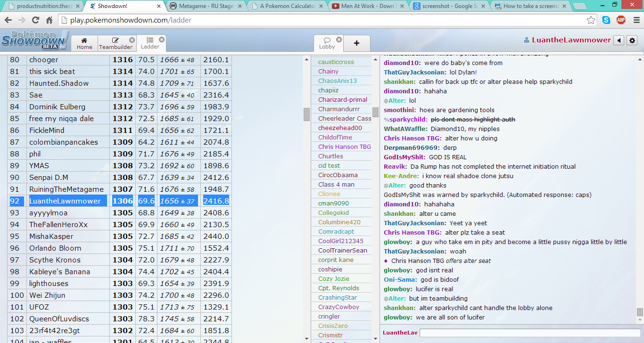Screen dimensions: 644x343
Task: Open a new room with plus button
Action: coord(356,43)
